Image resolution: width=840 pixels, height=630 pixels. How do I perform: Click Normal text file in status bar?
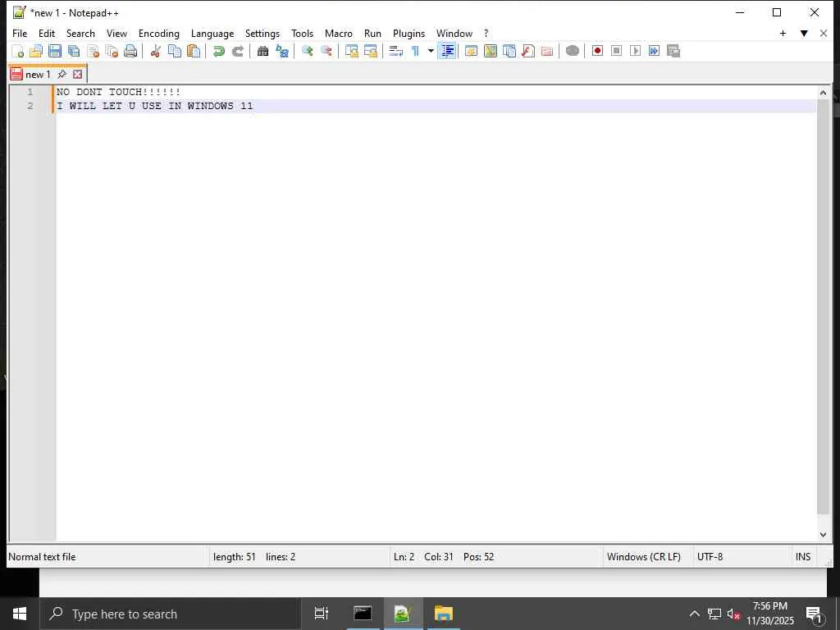click(x=42, y=557)
